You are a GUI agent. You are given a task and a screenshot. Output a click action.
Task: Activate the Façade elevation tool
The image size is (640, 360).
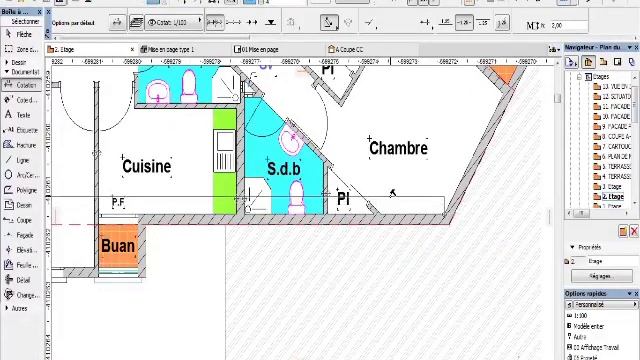[20, 235]
